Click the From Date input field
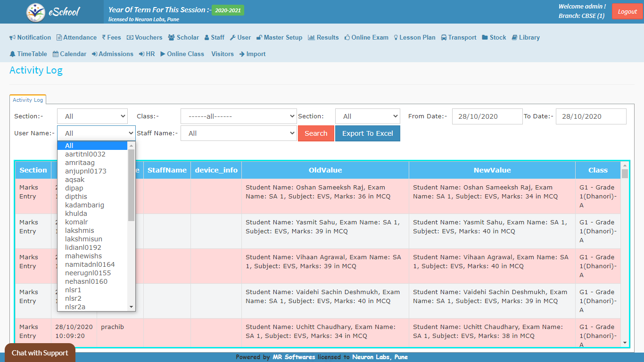Screen dimensions: 644x362 (487, 116)
